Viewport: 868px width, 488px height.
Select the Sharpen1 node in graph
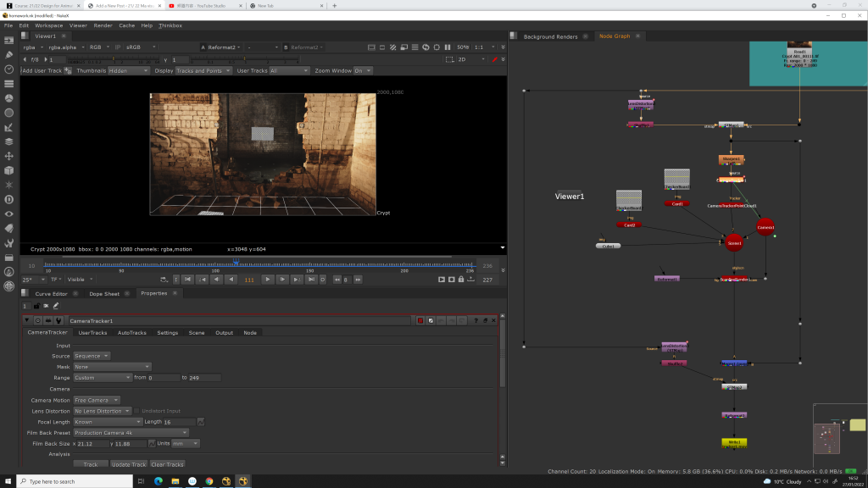tap(730, 158)
